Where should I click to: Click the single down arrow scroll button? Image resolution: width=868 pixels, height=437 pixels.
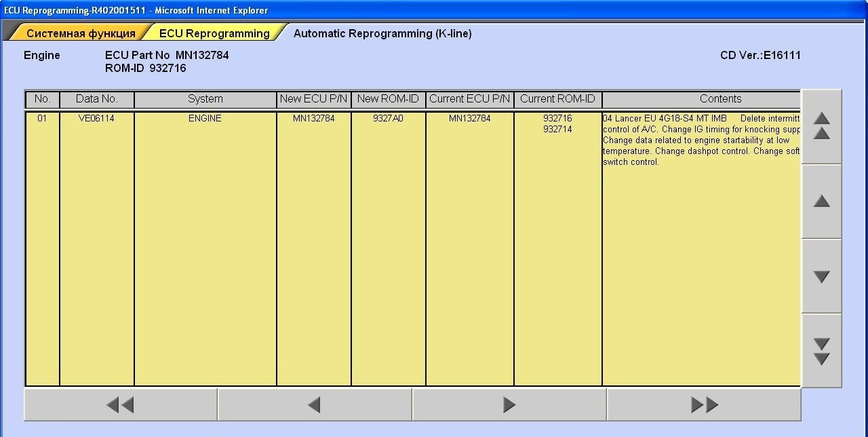821,276
